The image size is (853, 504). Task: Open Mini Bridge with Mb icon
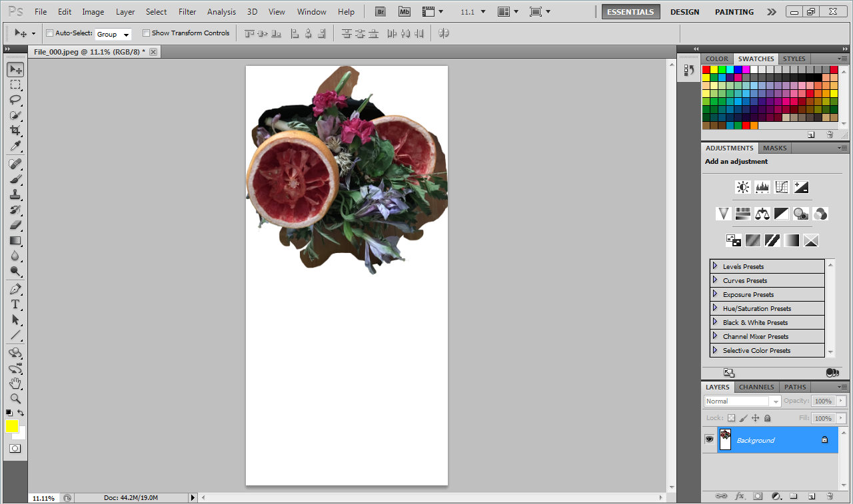click(x=405, y=11)
